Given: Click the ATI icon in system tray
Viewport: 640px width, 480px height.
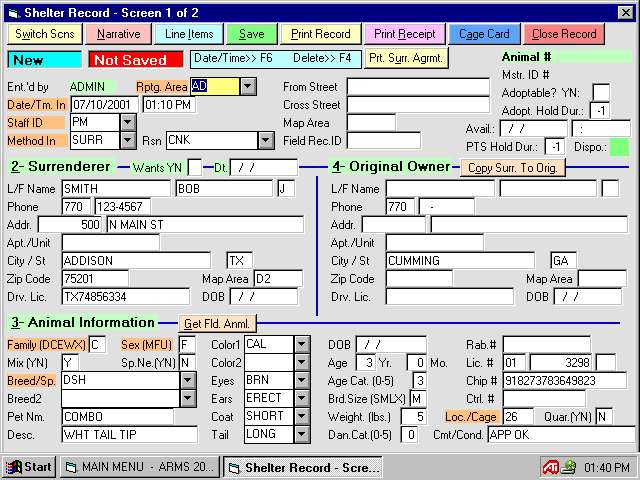Looking at the screenshot, I should [x=550, y=467].
